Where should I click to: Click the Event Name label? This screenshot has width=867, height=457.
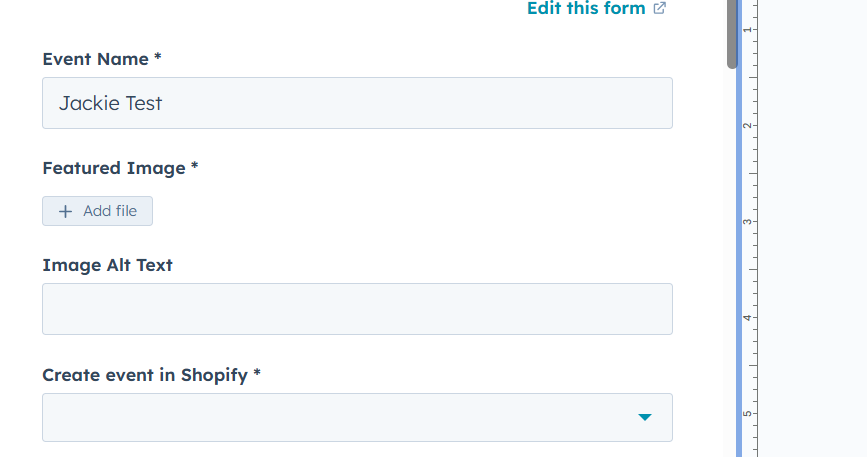point(102,59)
